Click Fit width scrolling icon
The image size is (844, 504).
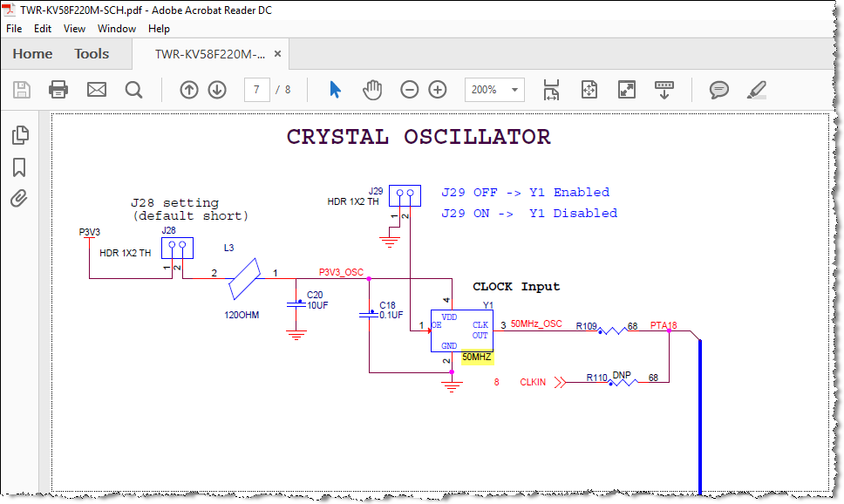551,90
